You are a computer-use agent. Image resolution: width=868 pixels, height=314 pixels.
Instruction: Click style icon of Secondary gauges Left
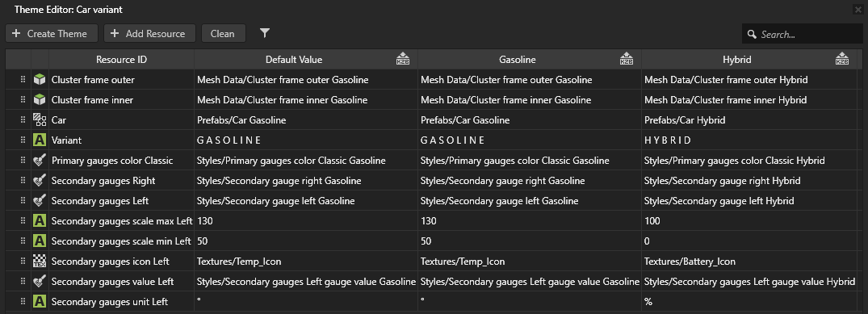click(40, 201)
